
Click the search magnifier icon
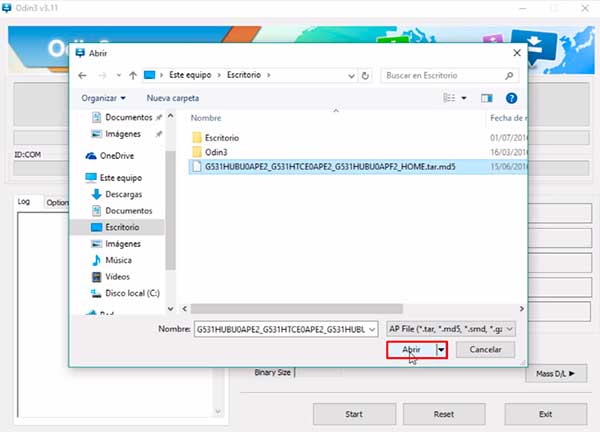[x=509, y=76]
